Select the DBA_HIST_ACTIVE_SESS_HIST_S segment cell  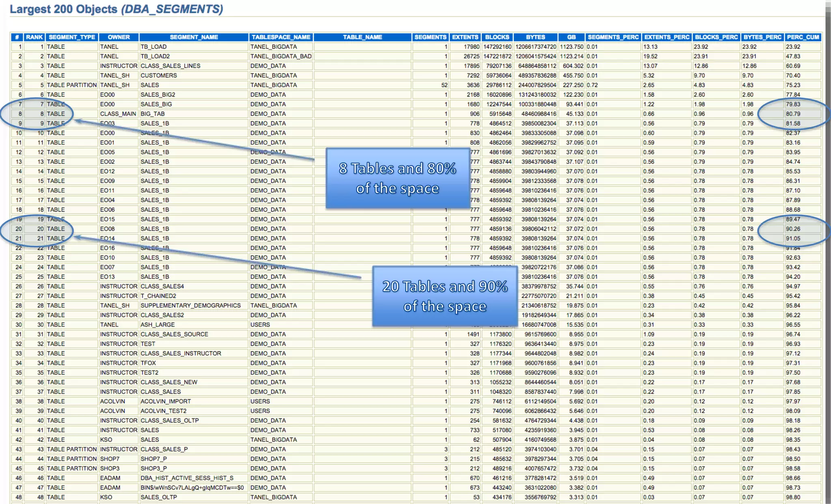tap(187, 478)
